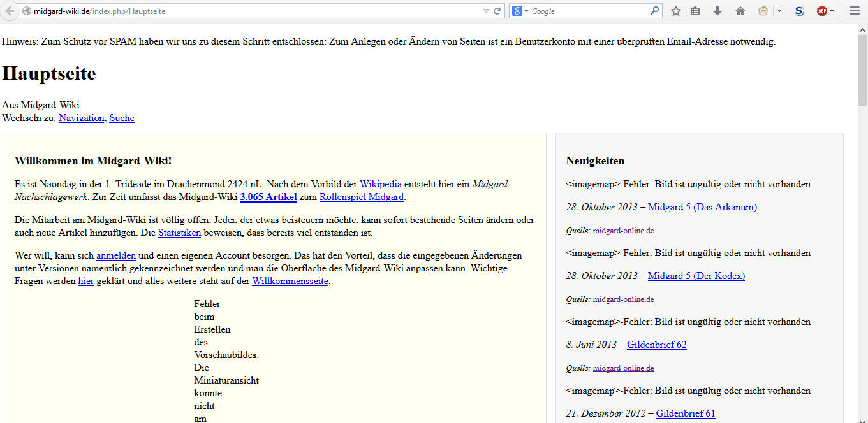Click the italic 'Midgard-Nachschlagewerk' text

pos(262,190)
